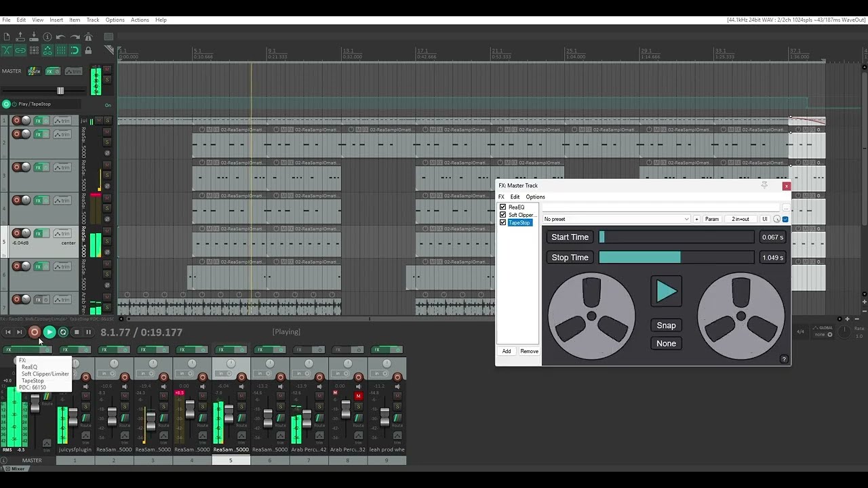Go to project start transport button
The width and height of the screenshot is (868, 488).
click(8, 332)
